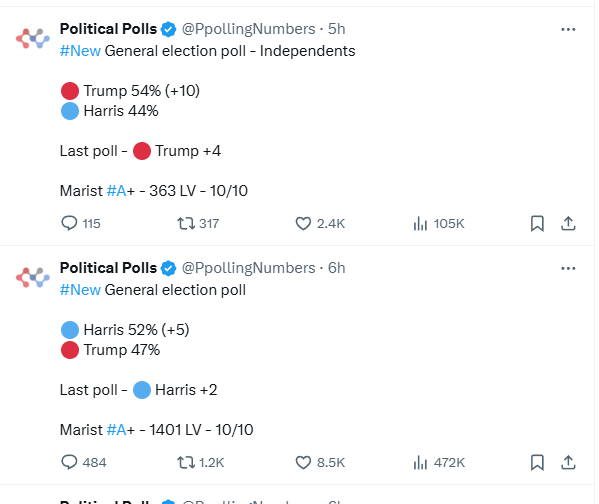The image size is (599, 504).
Task: Bookmark the Trump 54% Independents tweet
Action: point(537,224)
